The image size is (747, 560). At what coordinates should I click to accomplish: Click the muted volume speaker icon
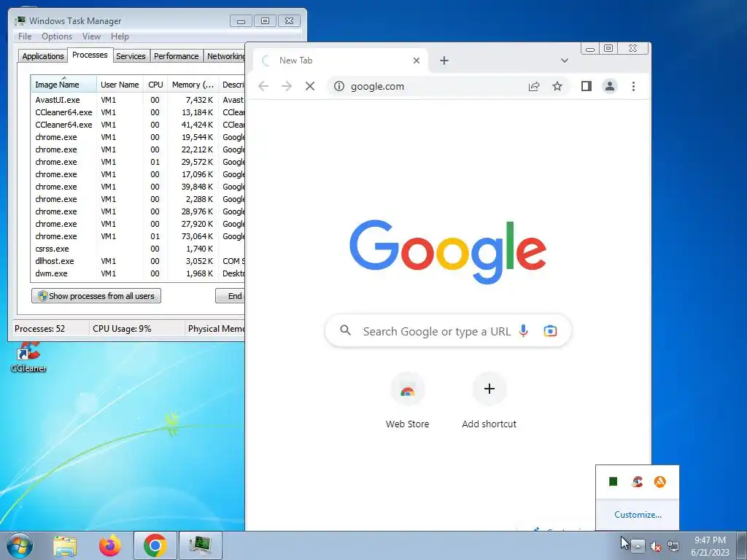656,547
